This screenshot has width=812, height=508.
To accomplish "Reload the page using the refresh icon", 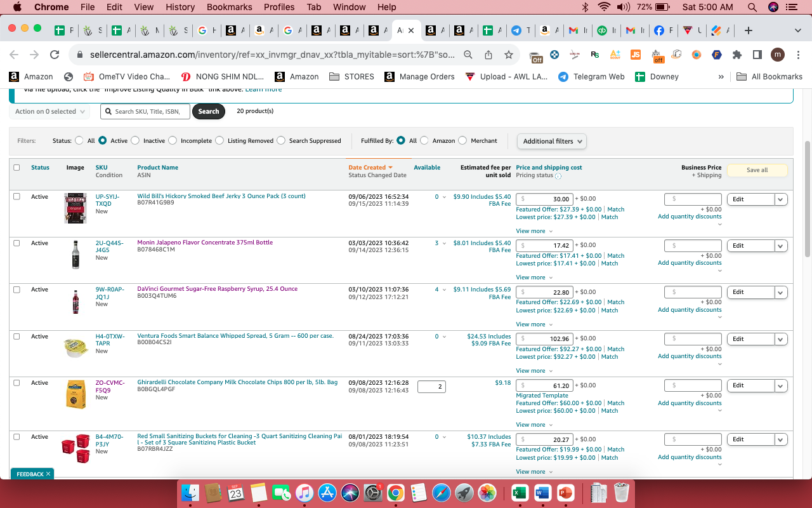I will pos(55,55).
